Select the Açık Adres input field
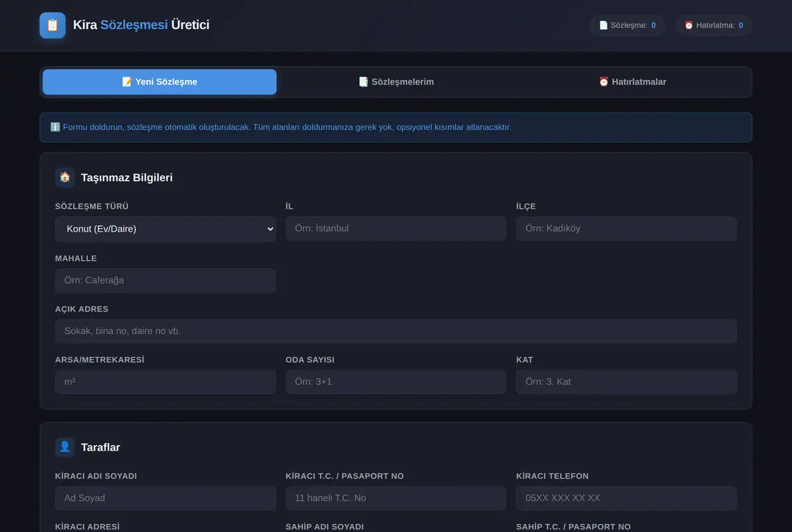Screen dimensions: 792x532 (396, 331)
